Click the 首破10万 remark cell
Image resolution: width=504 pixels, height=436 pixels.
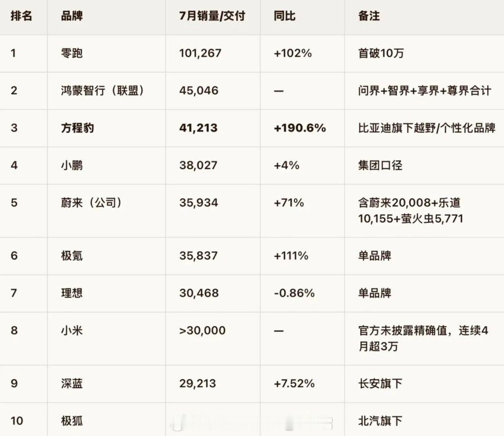381,53
